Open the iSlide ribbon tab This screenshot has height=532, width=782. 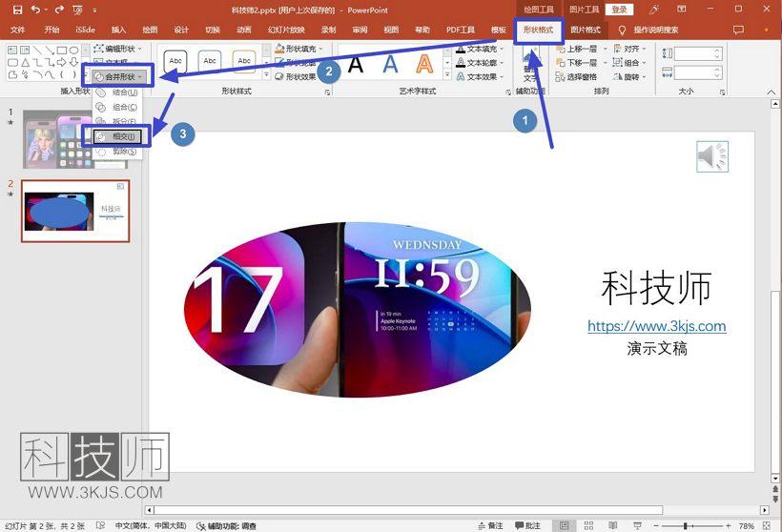pyautogui.click(x=85, y=30)
